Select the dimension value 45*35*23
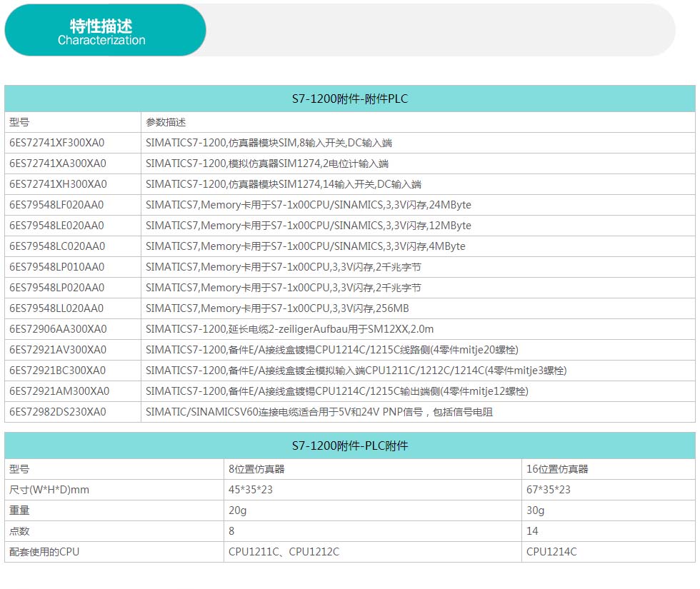This screenshot has height=589, width=700. [251, 490]
